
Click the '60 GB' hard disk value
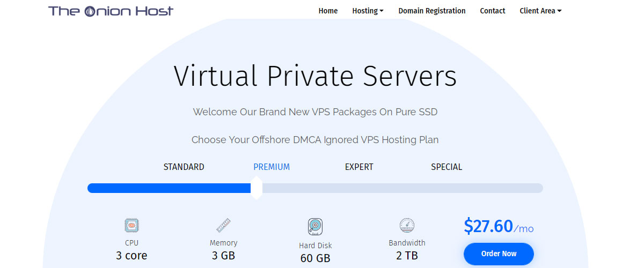pyautogui.click(x=316, y=258)
